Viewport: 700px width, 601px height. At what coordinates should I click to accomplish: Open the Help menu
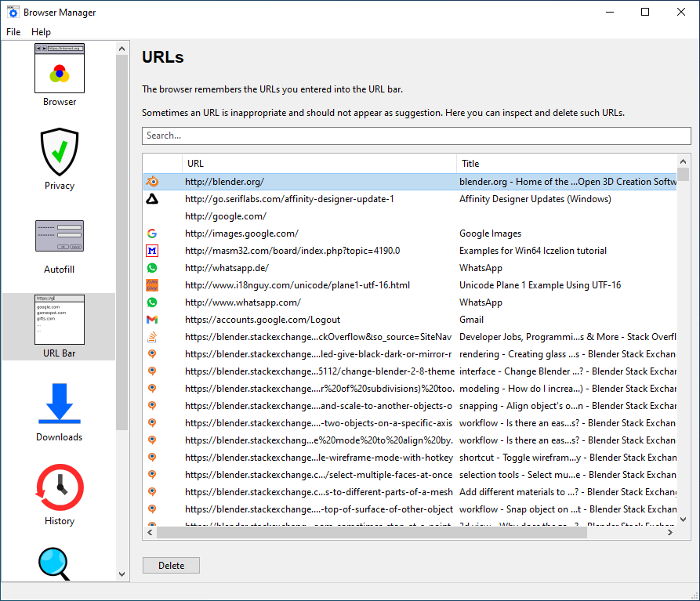[41, 32]
